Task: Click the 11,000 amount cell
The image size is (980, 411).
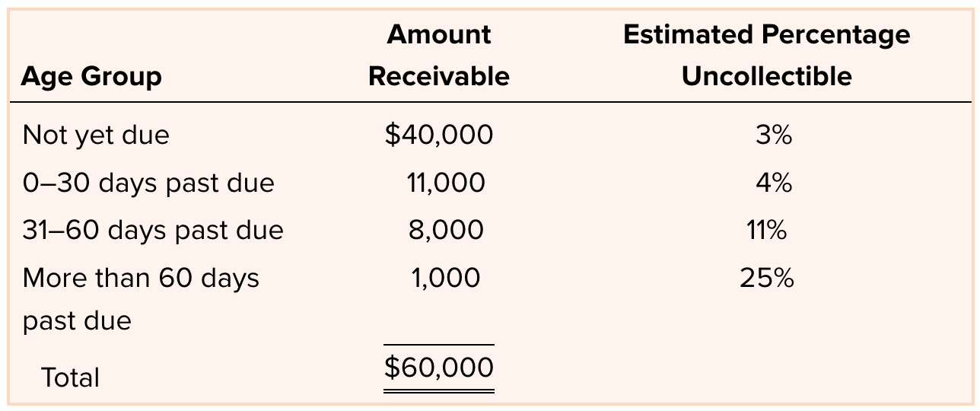Action: coord(446,183)
